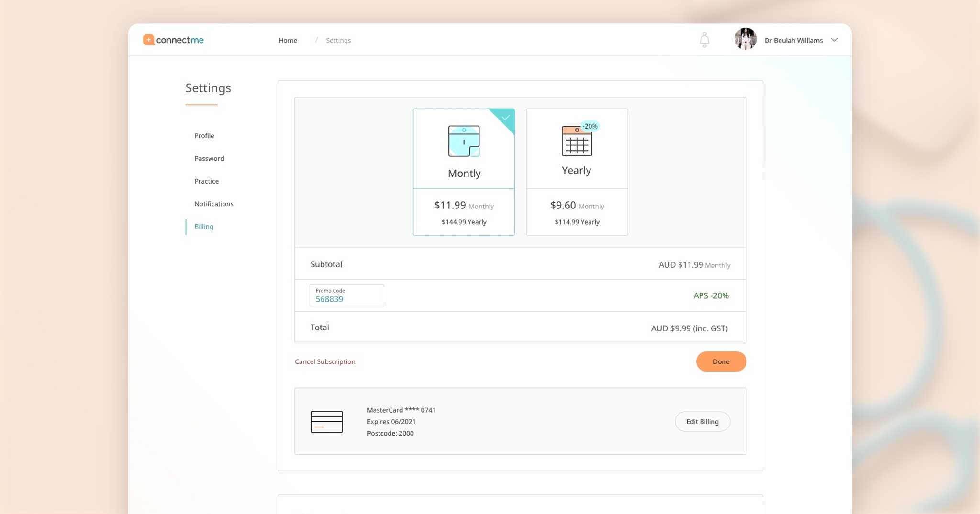Select the Billing settings section

[x=204, y=227]
